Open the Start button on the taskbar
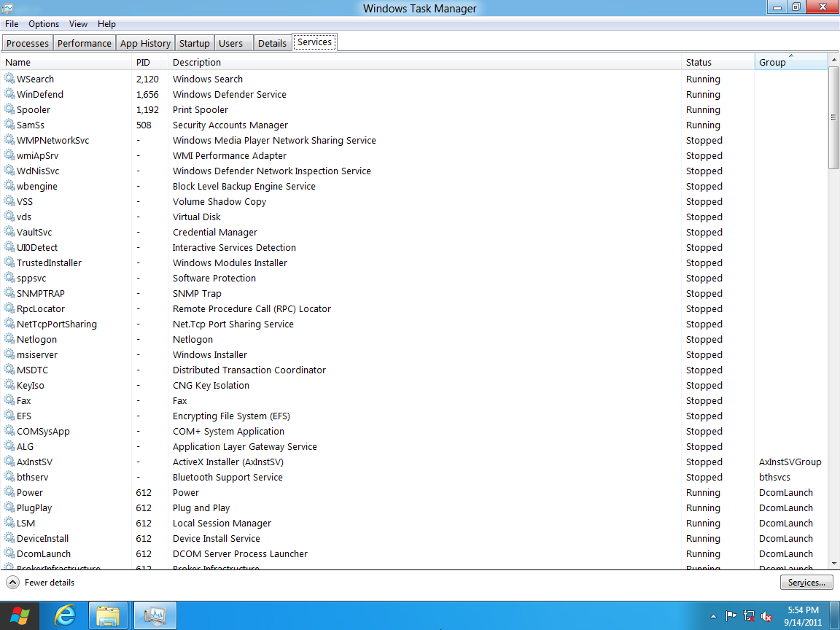Viewport: 840px width, 630px height. coord(20,616)
